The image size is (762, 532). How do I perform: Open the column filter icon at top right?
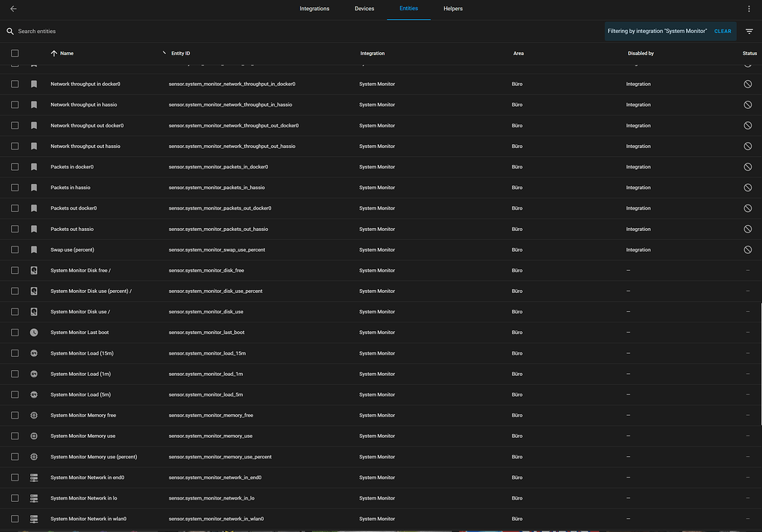pos(749,31)
